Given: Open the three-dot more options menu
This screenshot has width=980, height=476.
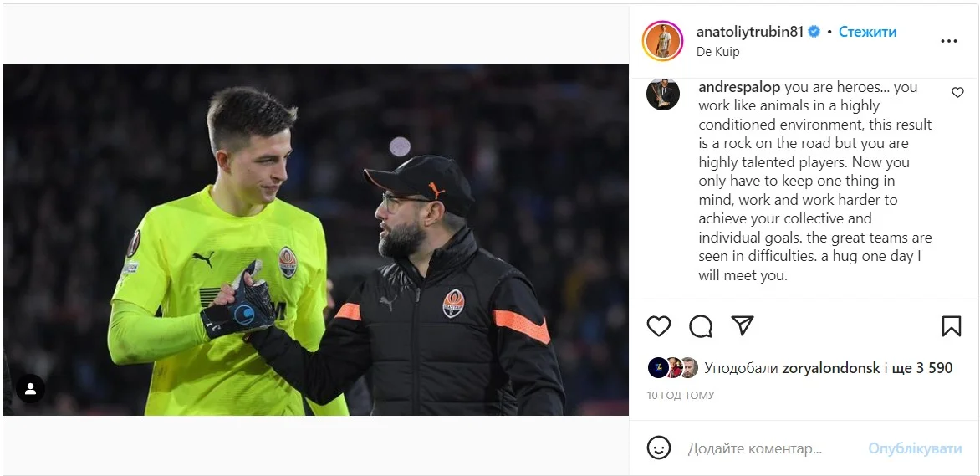Looking at the screenshot, I should [x=949, y=41].
